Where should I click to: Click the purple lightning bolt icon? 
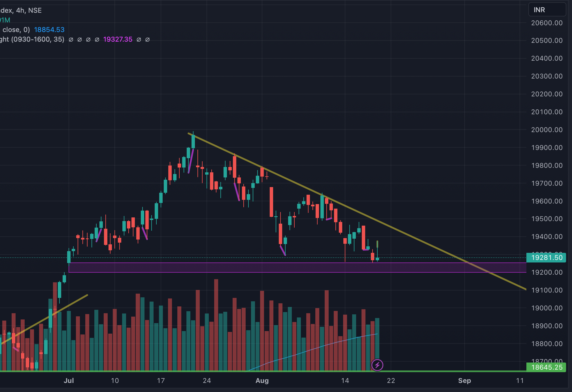(377, 365)
